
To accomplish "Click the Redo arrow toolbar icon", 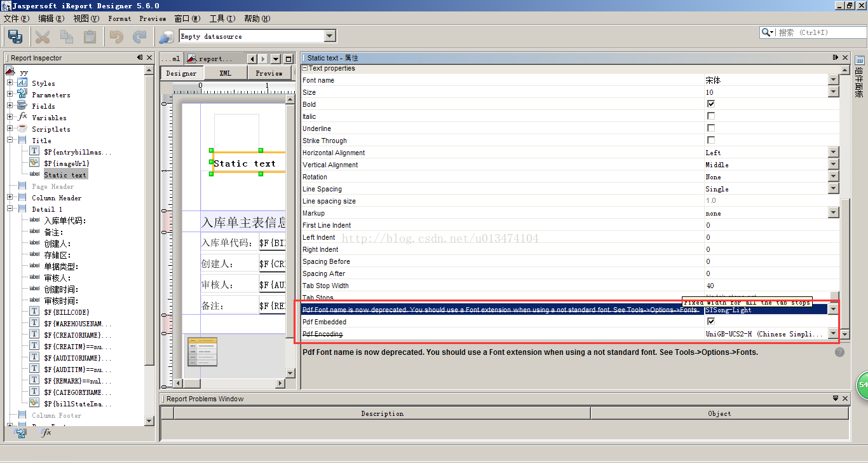I will coord(140,36).
